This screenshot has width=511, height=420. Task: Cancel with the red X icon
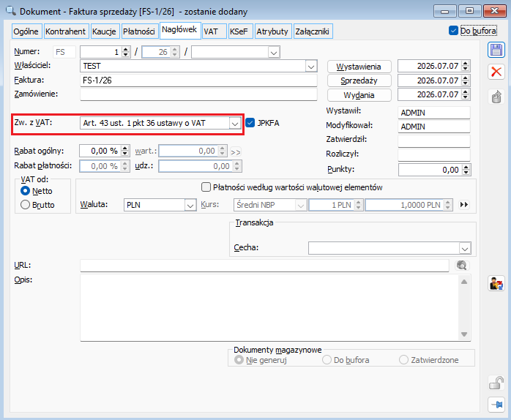[x=496, y=72]
